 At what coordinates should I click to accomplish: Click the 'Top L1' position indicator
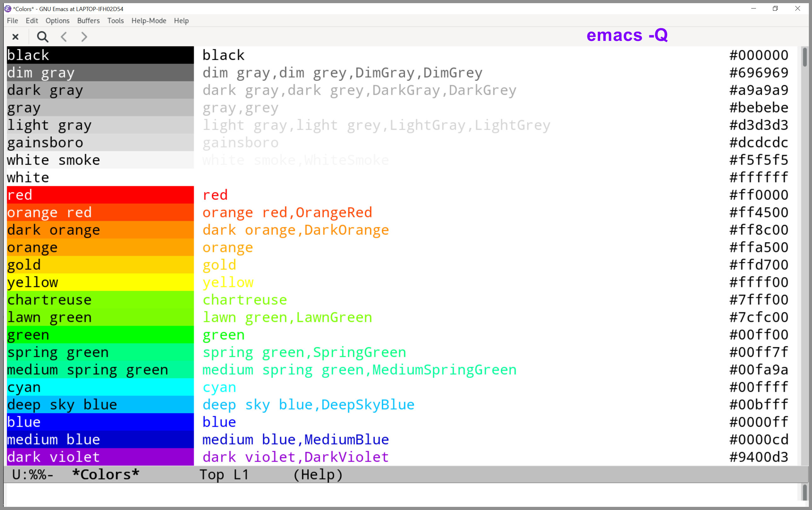224,475
